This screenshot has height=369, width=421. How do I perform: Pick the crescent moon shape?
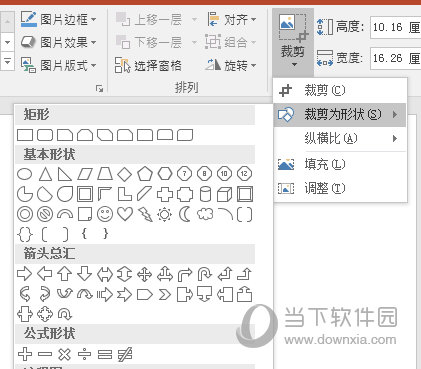tap(184, 214)
